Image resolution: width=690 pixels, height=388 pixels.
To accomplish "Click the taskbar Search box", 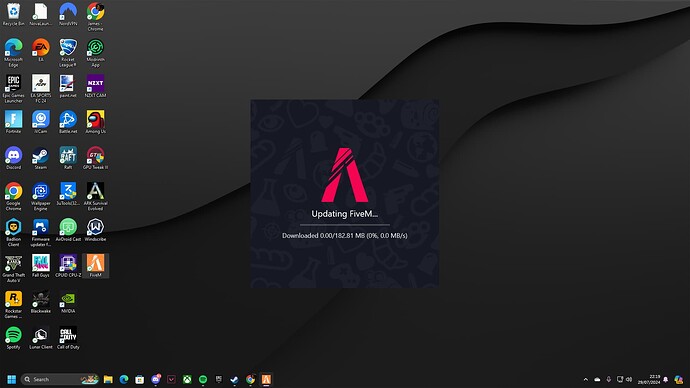I will 59,379.
